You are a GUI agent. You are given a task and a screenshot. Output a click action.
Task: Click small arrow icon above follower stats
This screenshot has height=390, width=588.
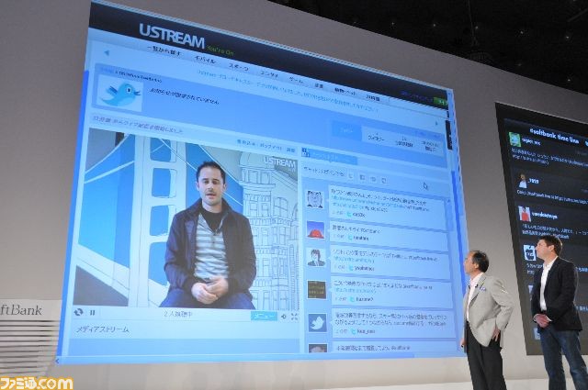(x=435, y=123)
